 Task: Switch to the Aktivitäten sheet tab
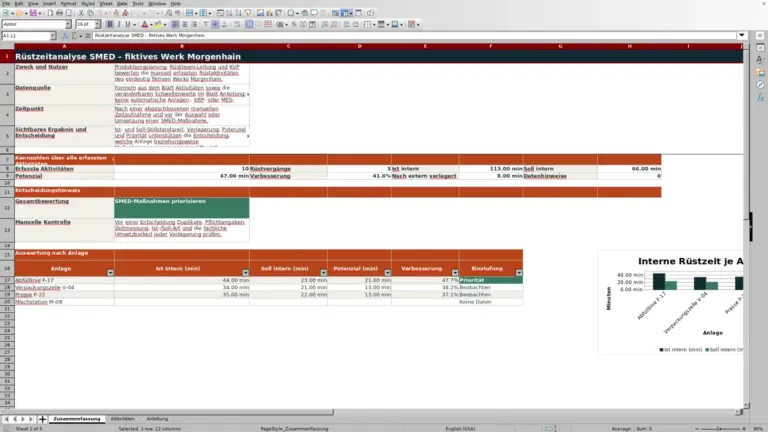(122, 419)
